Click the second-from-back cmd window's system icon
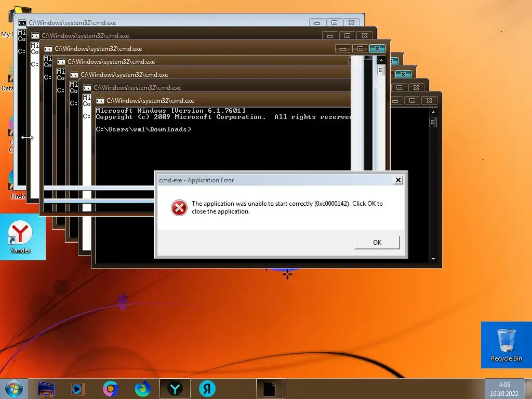 (35, 36)
